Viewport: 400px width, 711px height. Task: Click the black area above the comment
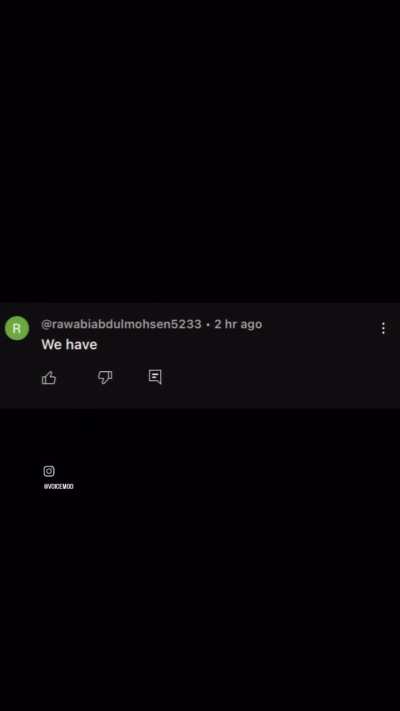200,151
